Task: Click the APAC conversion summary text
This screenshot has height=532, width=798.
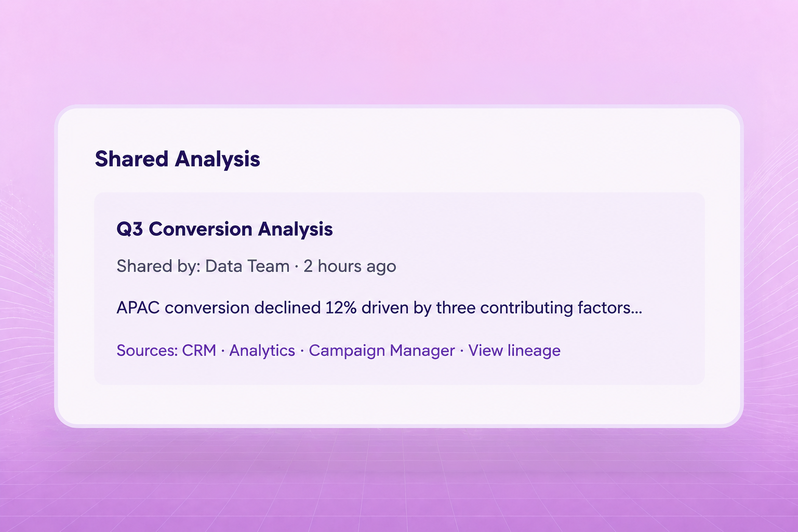Action: point(379,308)
